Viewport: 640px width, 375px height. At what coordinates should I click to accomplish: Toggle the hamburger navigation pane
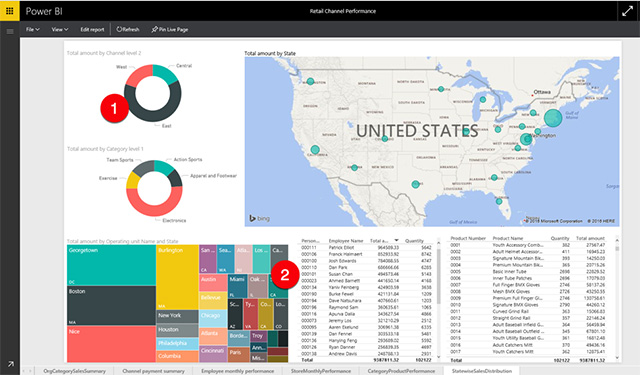10,31
